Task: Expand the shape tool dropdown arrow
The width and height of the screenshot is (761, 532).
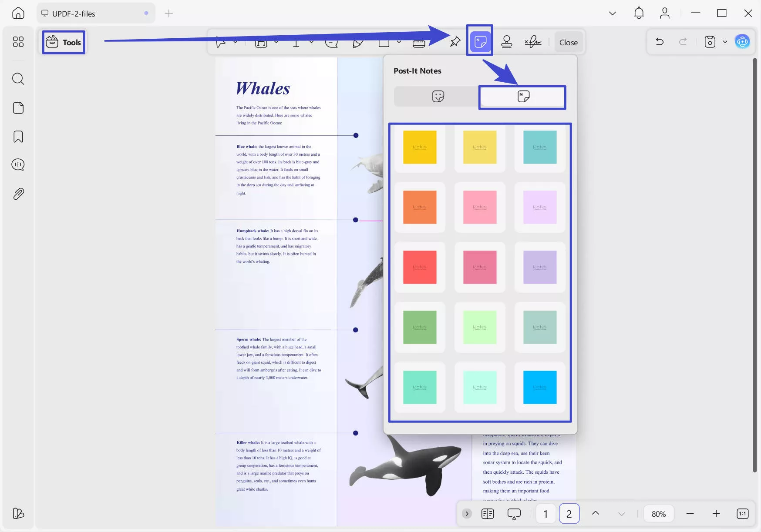Action: (399, 42)
